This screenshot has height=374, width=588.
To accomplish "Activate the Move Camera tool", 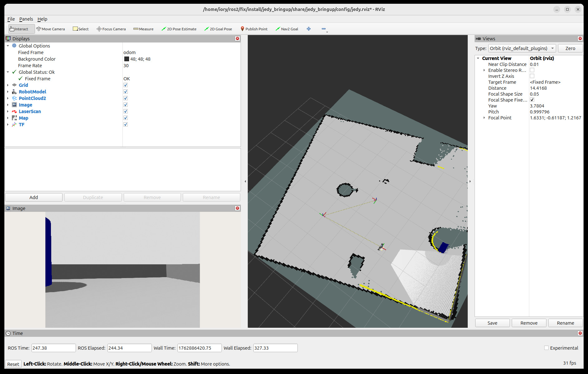I will click(x=51, y=29).
